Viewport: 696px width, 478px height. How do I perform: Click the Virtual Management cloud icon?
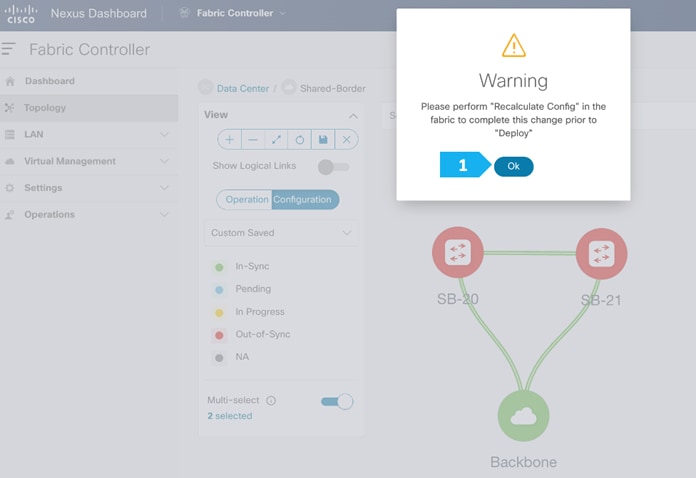pos(9,161)
